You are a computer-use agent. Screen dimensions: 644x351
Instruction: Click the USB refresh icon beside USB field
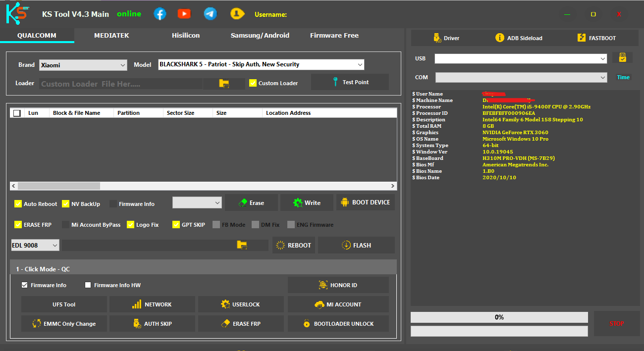click(x=622, y=58)
